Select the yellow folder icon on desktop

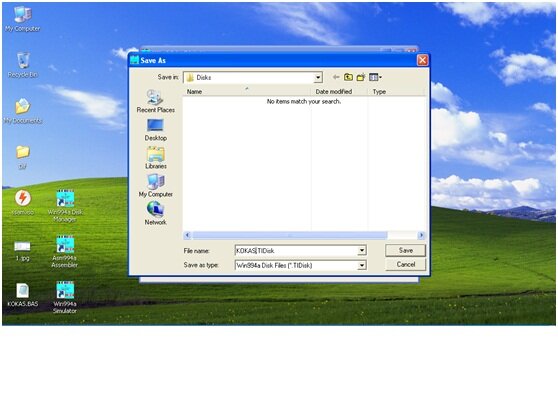[x=22, y=156]
